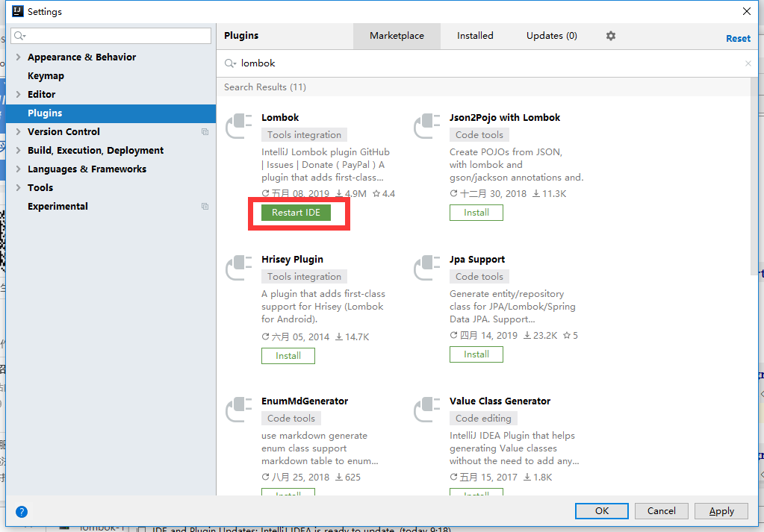Click the IDE and Plugin Updates notification
The image size is (764, 532).
point(302,530)
